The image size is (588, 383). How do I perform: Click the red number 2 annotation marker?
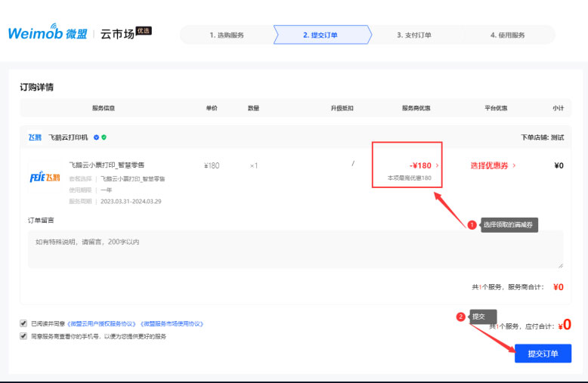pos(461,317)
